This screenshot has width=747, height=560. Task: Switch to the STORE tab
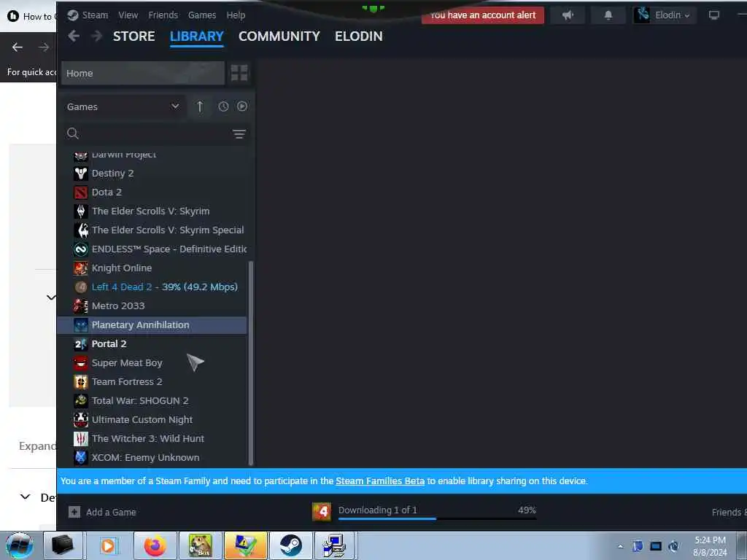pyautogui.click(x=134, y=36)
